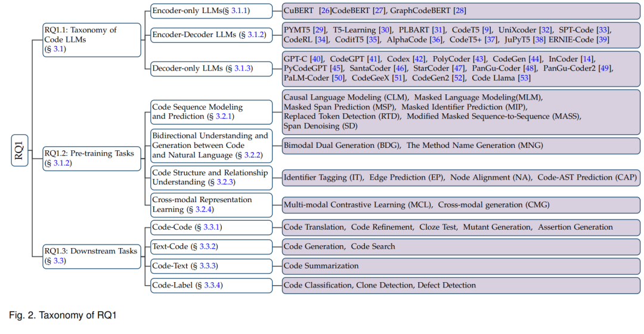Click 'Identifier Tagging (IT)' text
The height and width of the screenshot is (334, 644).
[x=324, y=178]
